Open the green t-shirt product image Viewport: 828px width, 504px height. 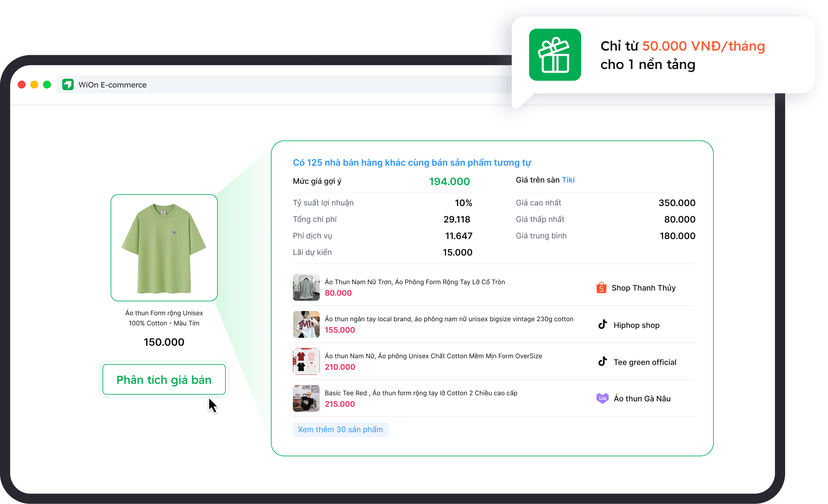pos(164,248)
